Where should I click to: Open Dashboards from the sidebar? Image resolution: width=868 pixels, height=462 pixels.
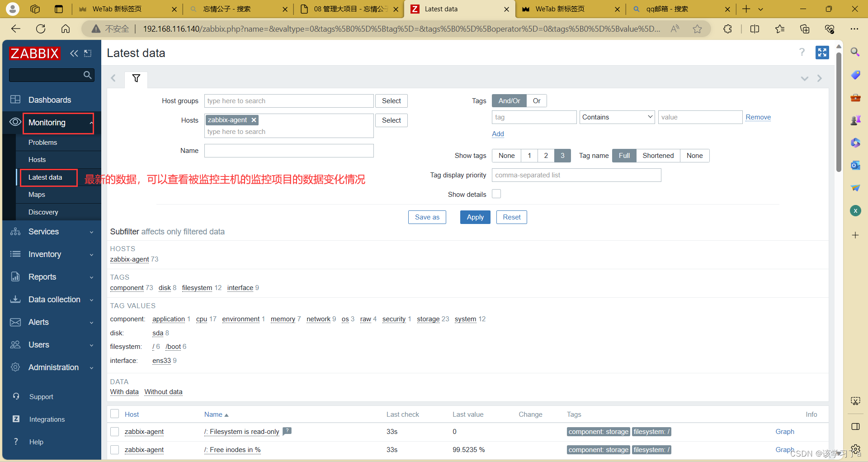click(x=50, y=100)
